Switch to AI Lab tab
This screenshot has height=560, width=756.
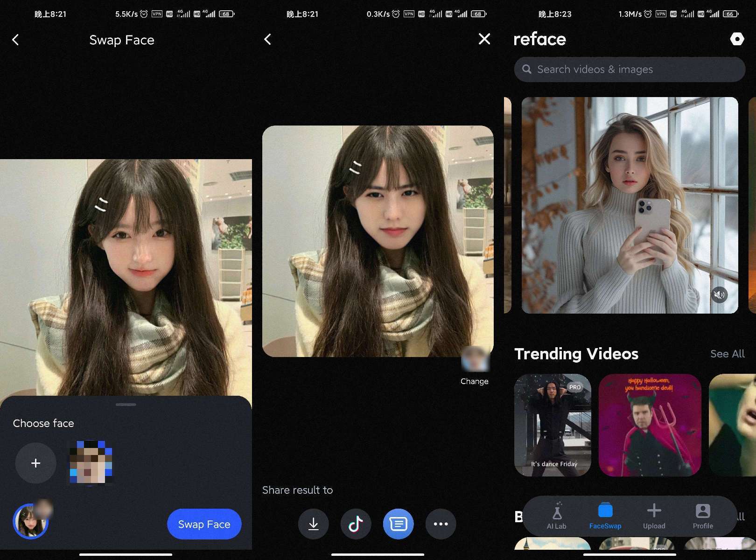557,516
